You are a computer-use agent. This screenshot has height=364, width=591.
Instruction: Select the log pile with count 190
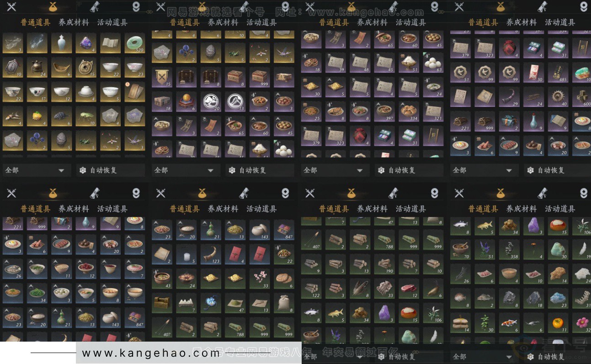[385, 264]
